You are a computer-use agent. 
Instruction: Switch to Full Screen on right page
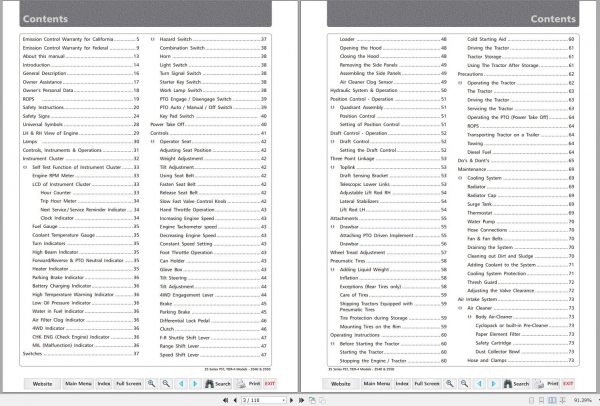[x=427, y=383]
